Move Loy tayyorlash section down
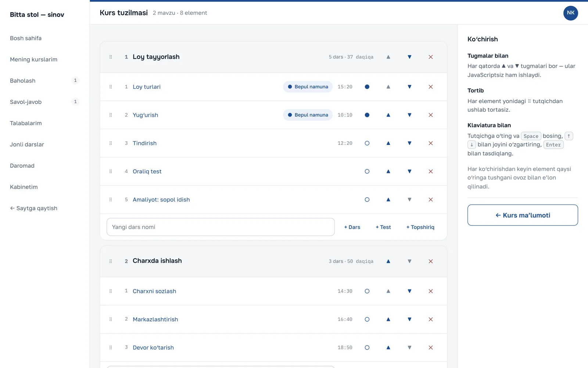The height and width of the screenshot is (368, 588). coord(409,57)
